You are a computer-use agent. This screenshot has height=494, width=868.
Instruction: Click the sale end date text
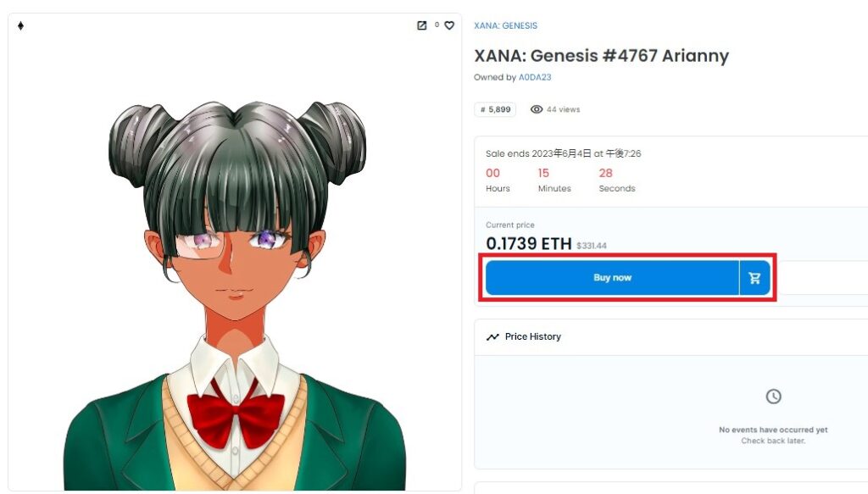(x=564, y=153)
